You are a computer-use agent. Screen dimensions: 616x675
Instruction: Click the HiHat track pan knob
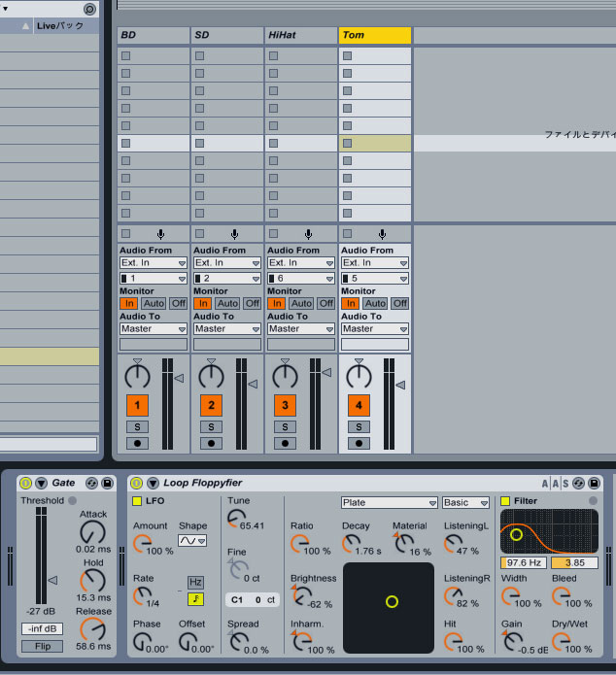285,376
